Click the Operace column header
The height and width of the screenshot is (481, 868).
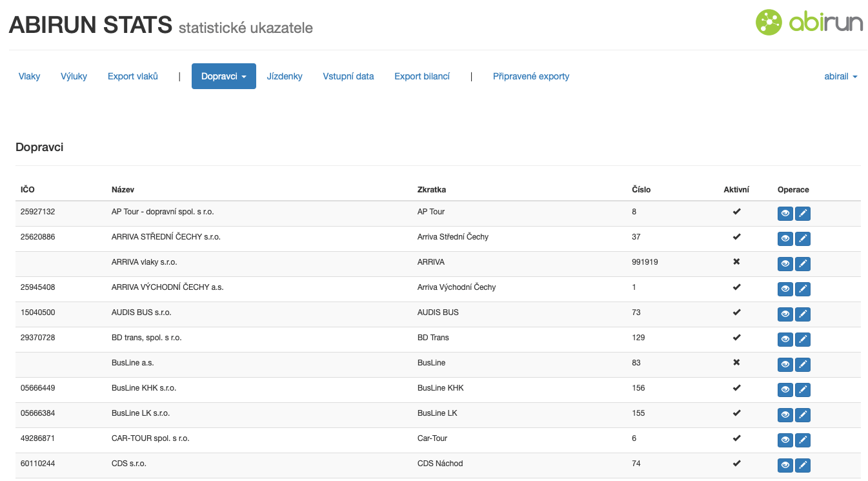(x=793, y=190)
